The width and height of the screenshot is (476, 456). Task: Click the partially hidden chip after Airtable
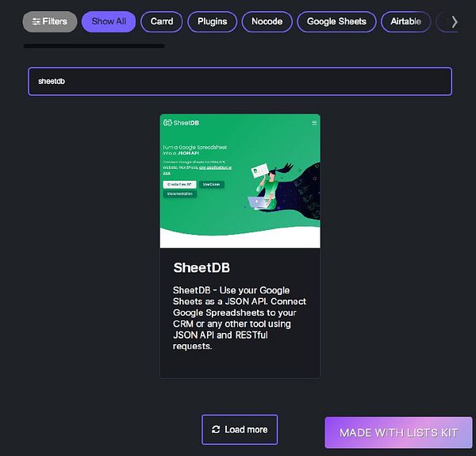tap(442, 21)
